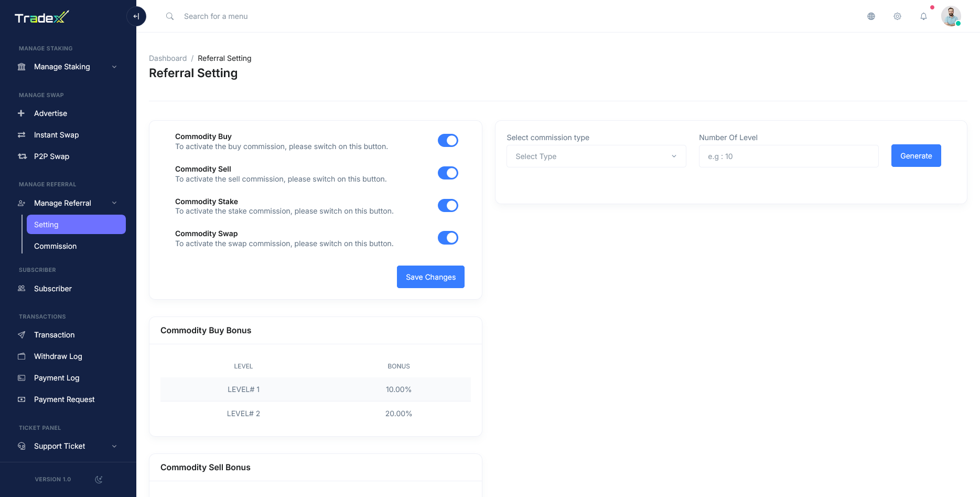Open the settings gear icon
Screen dimensions: 980x497
coord(897,16)
